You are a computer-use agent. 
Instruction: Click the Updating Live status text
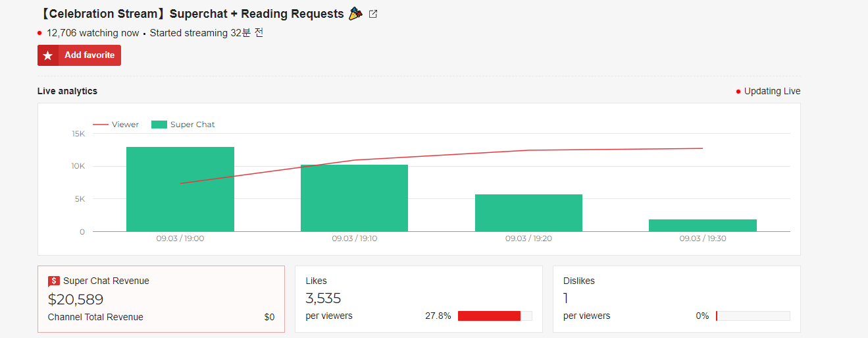(x=773, y=92)
